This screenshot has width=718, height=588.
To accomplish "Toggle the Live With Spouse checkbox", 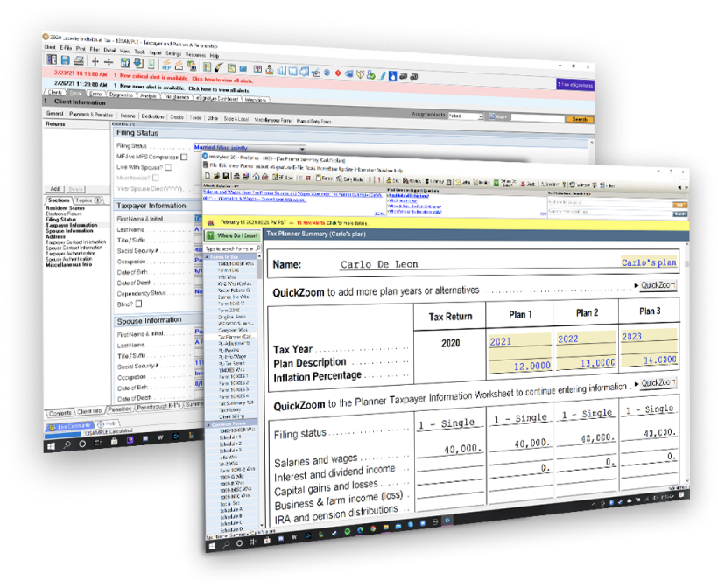I will point(168,167).
